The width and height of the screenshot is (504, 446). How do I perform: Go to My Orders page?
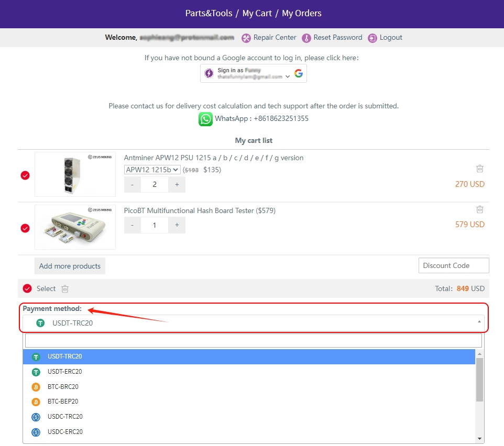302,14
